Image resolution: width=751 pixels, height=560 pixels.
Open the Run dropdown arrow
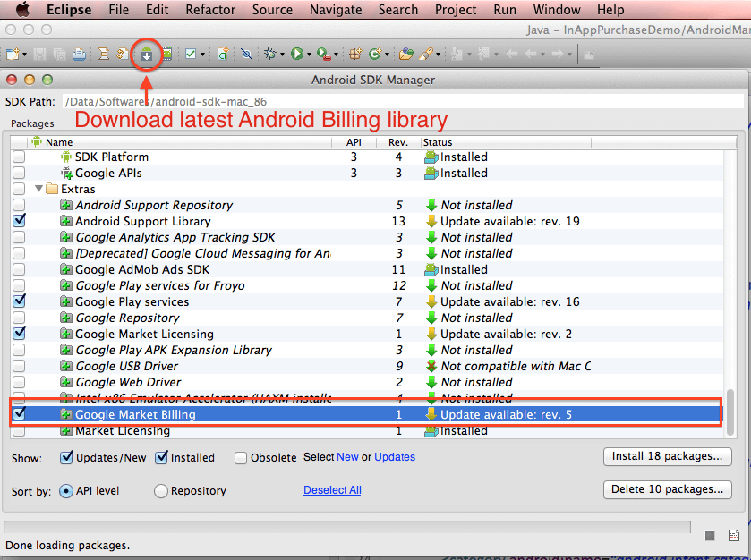(x=309, y=55)
